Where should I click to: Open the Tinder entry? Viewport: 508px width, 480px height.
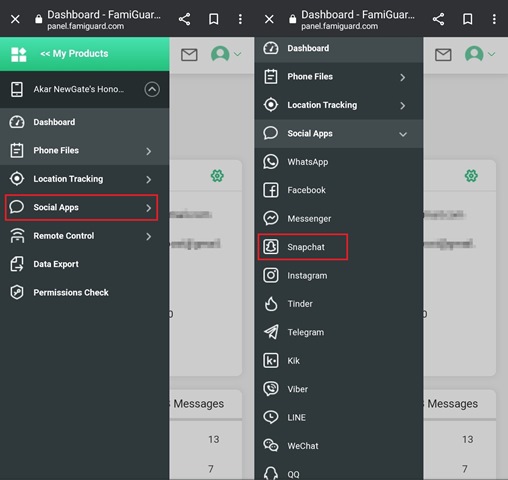click(x=339, y=304)
